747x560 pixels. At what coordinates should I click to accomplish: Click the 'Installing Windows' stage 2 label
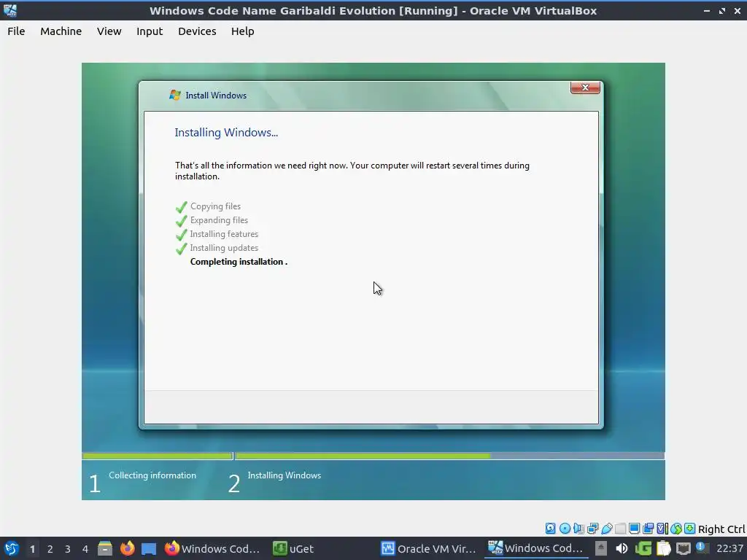(285, 475)
